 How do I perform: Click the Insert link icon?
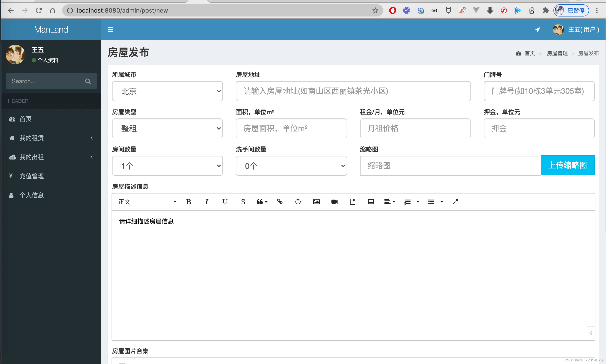click(x=280, y=202)
